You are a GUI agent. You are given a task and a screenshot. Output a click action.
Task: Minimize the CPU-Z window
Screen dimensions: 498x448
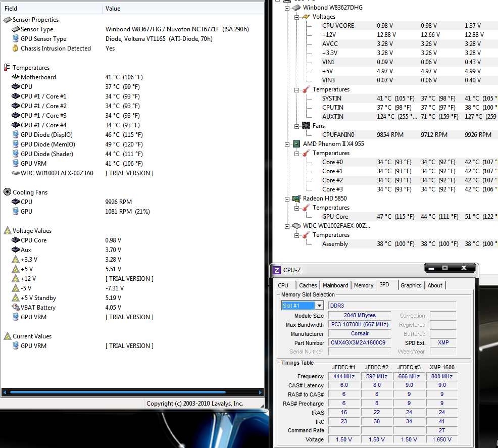[432, 268]
